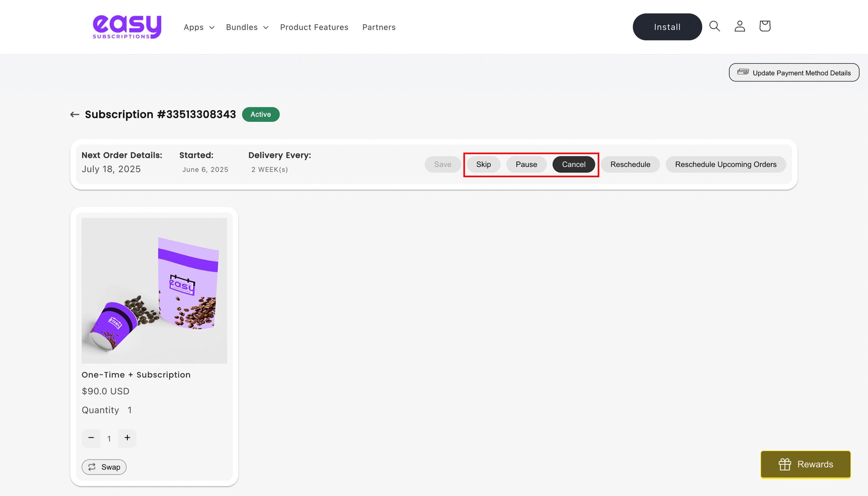Open the Partners menu item
Image resolution: width=868 pixels, height=496 pixels.
tap(379, 27)
